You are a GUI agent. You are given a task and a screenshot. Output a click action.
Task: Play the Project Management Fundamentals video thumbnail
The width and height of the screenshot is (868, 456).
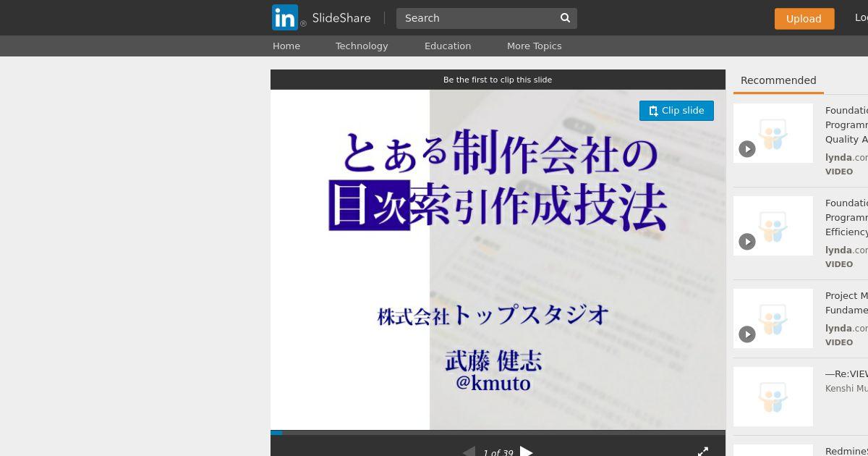pos(773,318)
